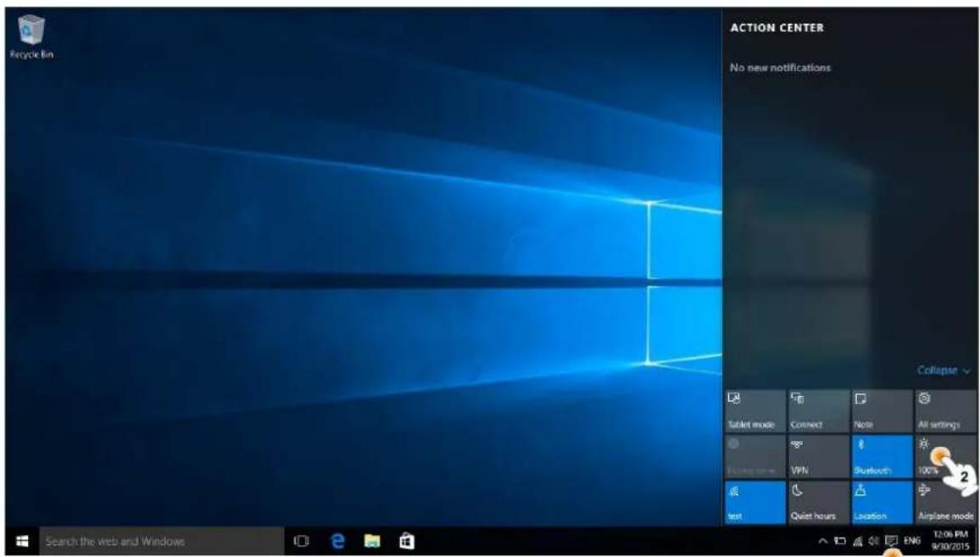Enable Airplane mode tile
This screenshot has height=557, width=980.
click(945, 503)
